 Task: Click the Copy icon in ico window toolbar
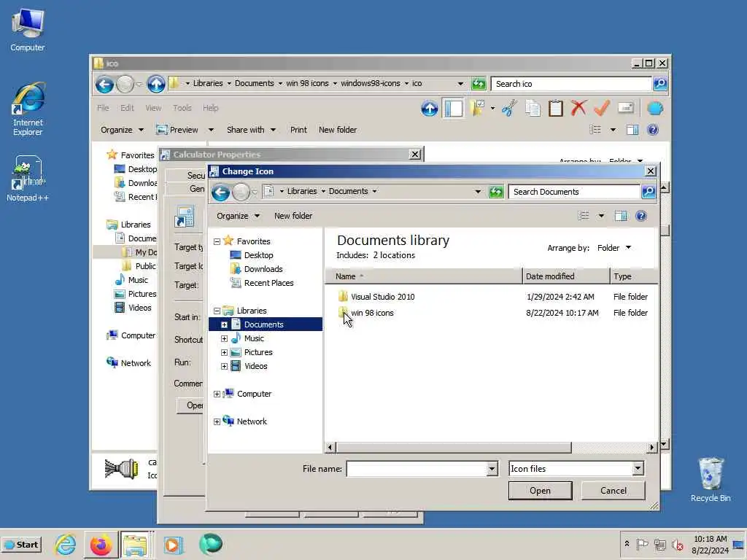[533, 108]
